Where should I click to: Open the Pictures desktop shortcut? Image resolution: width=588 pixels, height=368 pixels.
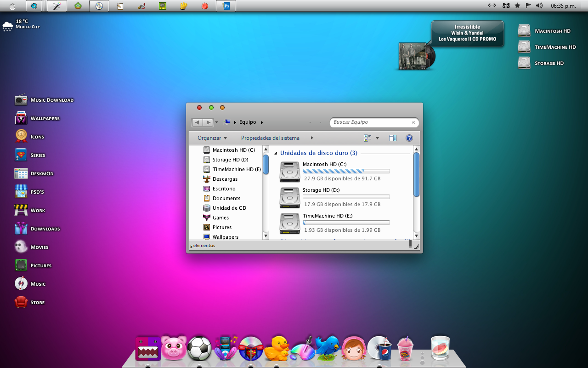pos(33,265)
